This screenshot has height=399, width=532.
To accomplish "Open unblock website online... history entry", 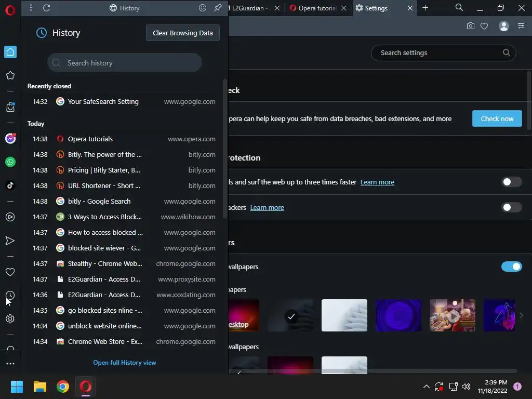I will [124, 326].
